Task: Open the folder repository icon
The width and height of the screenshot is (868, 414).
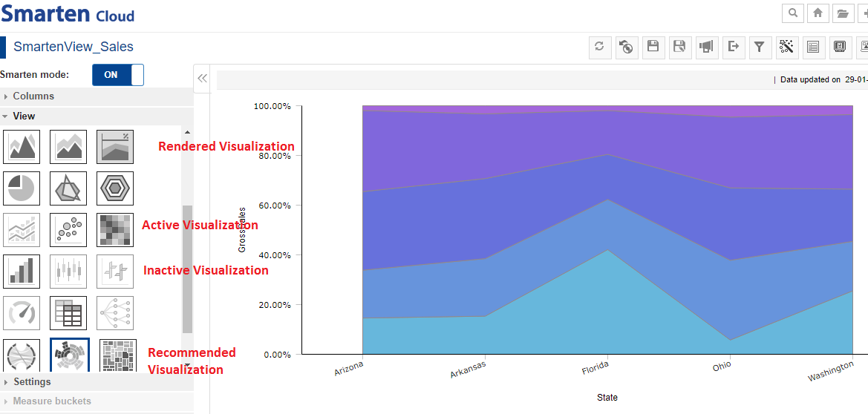Action: click(x=843, y=13)
